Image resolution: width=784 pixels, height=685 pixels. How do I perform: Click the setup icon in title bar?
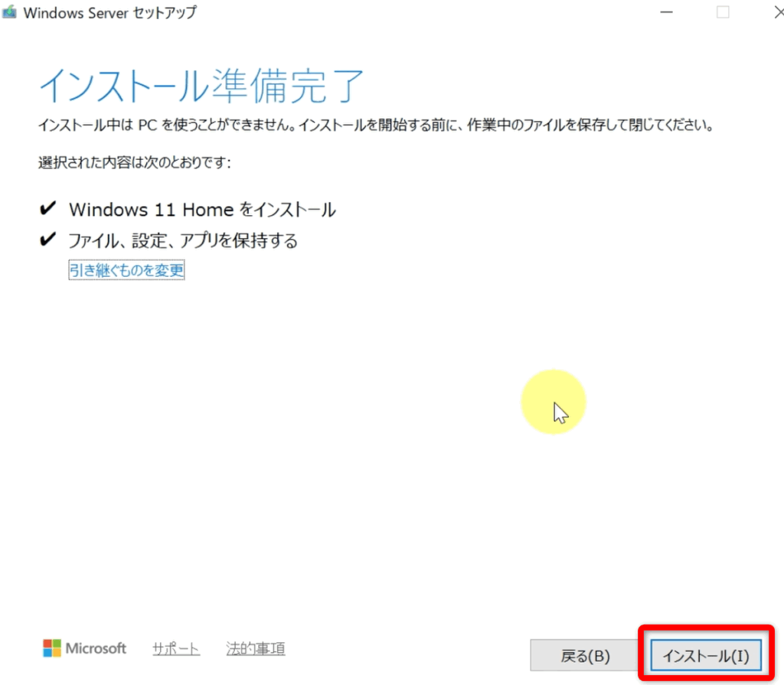pyautogui.click(x=10, y=12)
